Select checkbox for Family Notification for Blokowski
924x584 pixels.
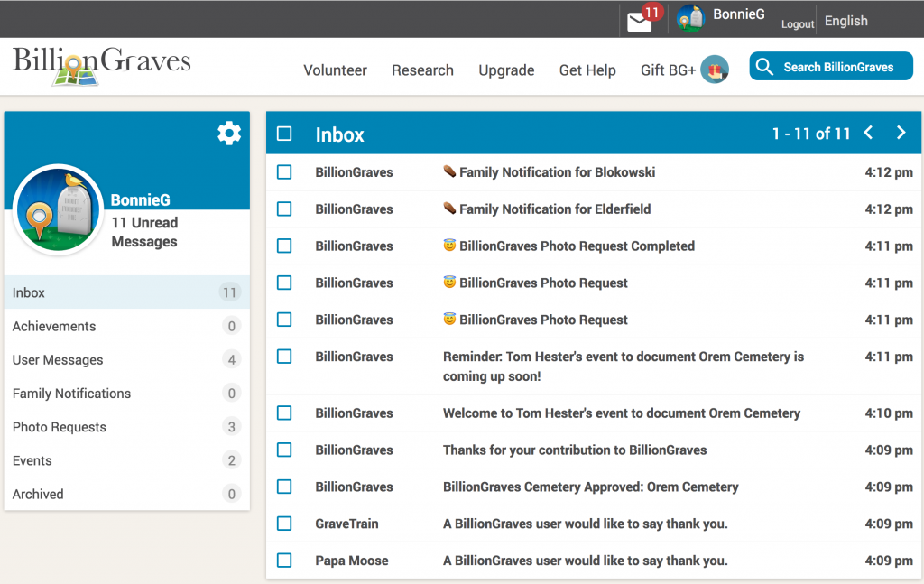click(x=284, y=172)
